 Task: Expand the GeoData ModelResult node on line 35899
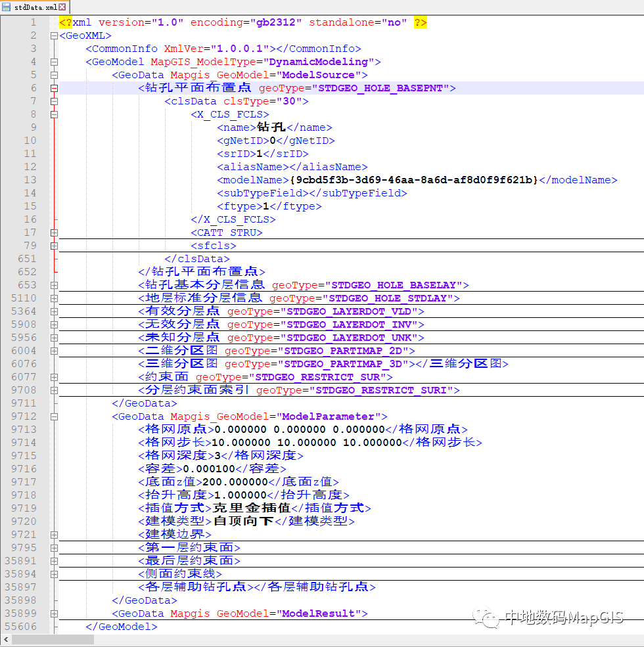pyautogui.click(x=54, y=614)
